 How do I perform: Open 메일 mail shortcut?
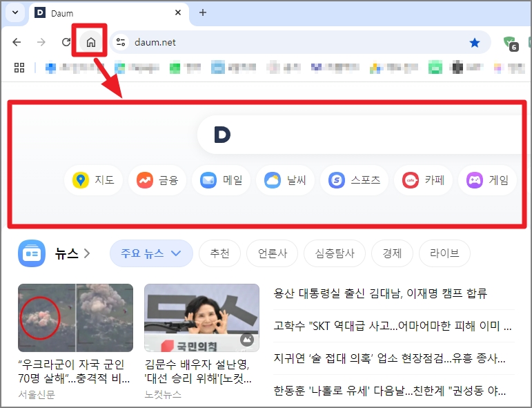pos(221,180)
